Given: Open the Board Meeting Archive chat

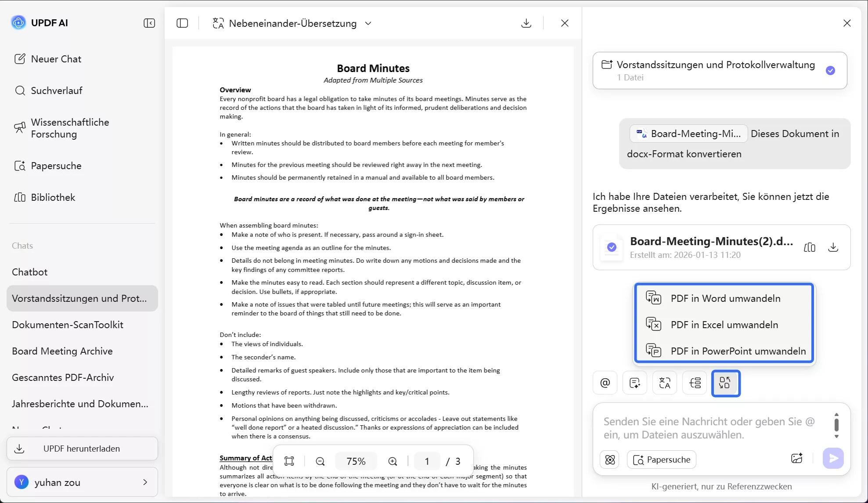Looking at the screenshot, I should click(x=62, y=351).
